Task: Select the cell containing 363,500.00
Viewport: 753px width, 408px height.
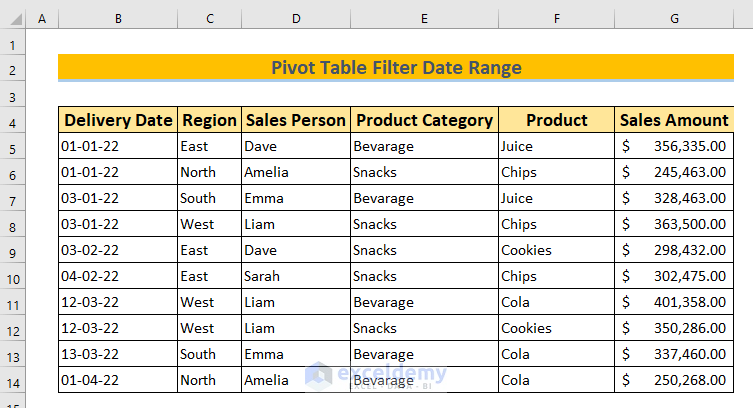Action: 675,224
